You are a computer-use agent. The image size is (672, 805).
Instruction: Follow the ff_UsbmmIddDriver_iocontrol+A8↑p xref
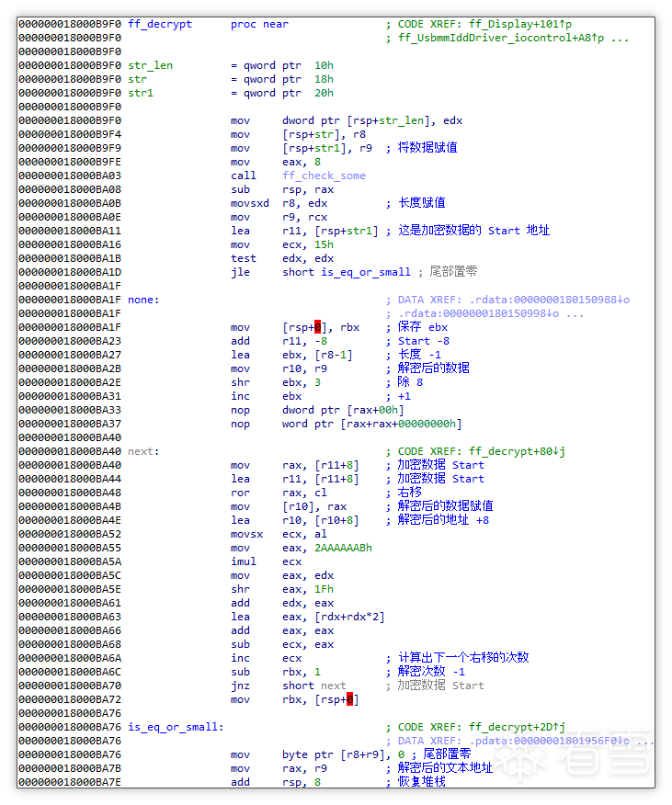(501, 38)
